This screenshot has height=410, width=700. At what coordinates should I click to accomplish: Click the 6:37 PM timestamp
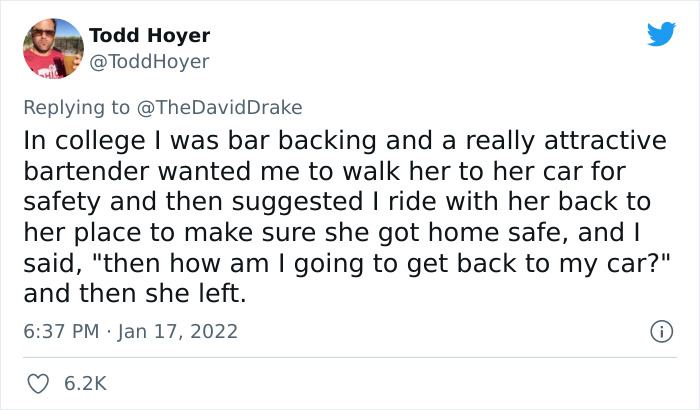[59, 331]
